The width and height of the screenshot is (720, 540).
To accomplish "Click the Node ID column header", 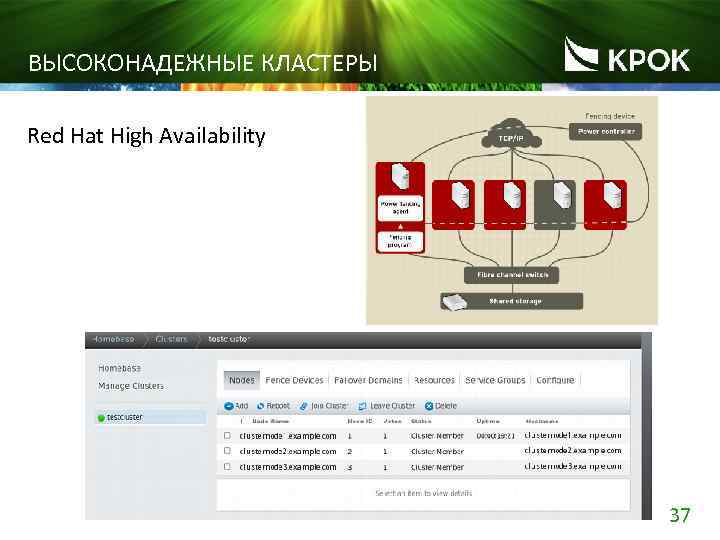I will 359,421.
